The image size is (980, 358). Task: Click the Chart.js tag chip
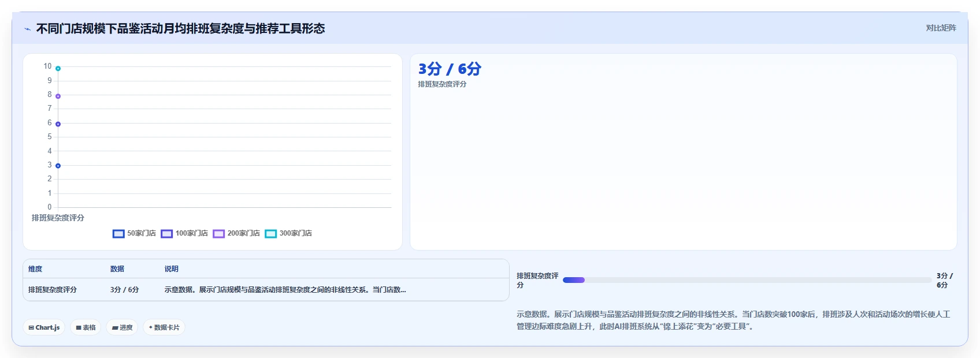pos(44,327)
